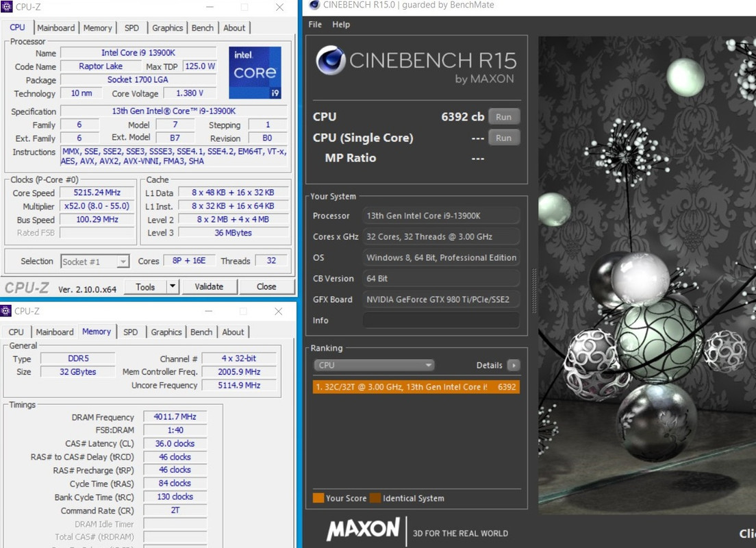756x548 pixels.
Task: Click the Bus Speed value 100.29 MHz
Action: pos(97,219)
